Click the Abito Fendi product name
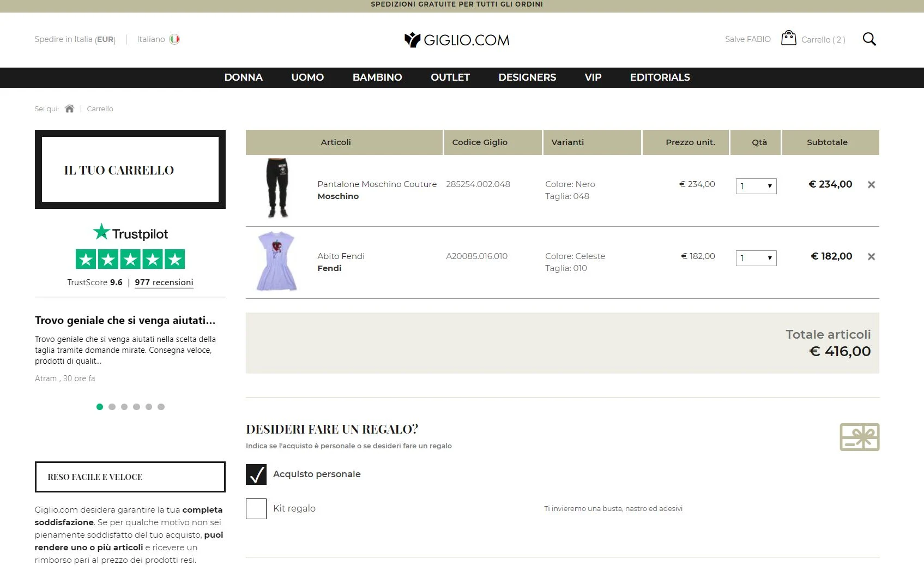The width and height of the screenshot is (924, 571). click(x=341, y=256)
